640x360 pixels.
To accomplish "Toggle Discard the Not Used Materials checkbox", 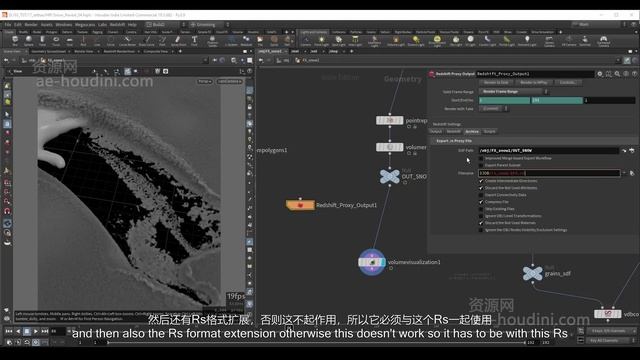I will coord(481,223).
